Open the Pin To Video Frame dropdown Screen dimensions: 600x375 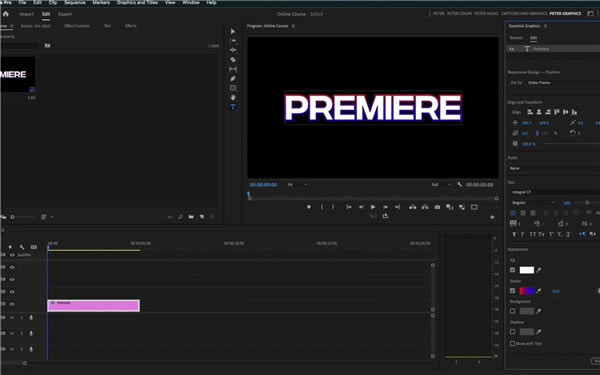click(562, 83)
